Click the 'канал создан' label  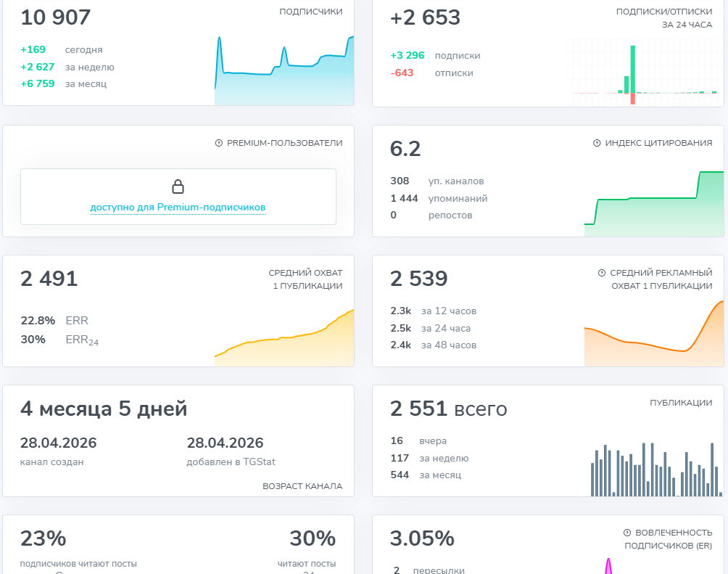click(x=52, y=462)
